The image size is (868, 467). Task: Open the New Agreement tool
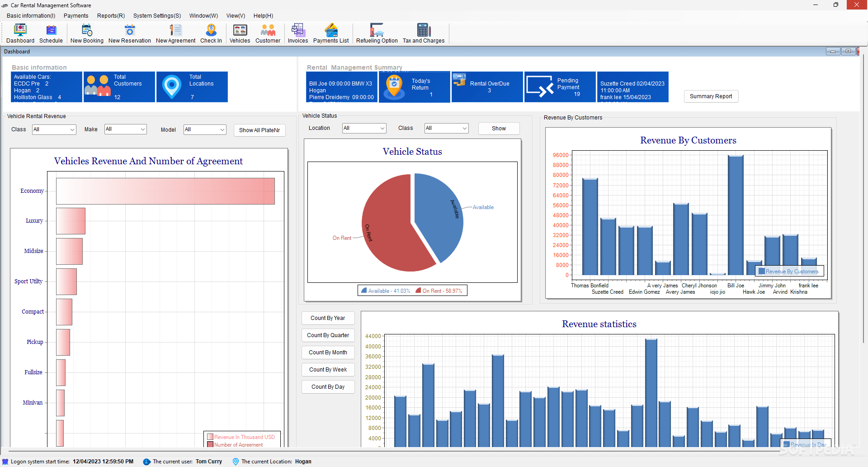pos(175,33)
